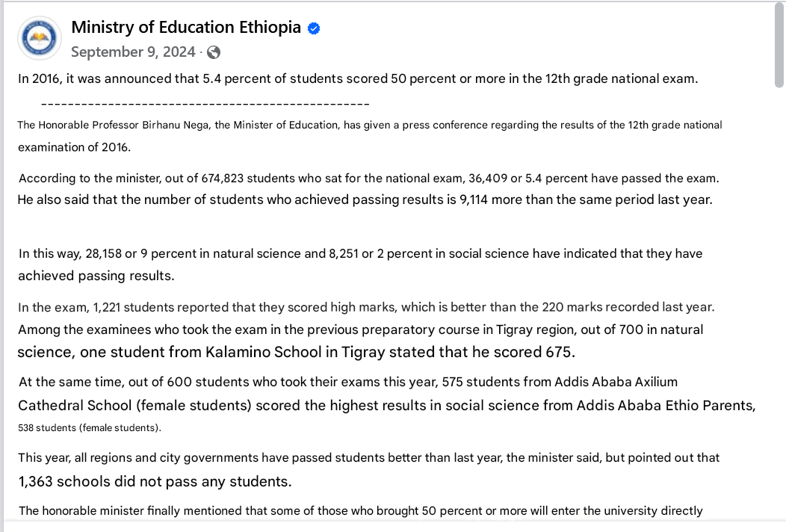Click the vertical scrollbar thumb
The image size is (786, 532).
(x=779, y=45)
